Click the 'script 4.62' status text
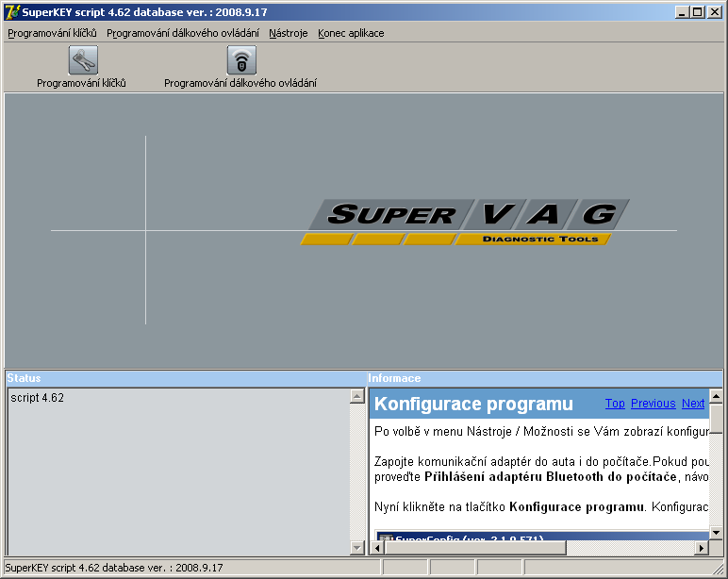The width and height of the screenshot is (728, 579). 37,398
